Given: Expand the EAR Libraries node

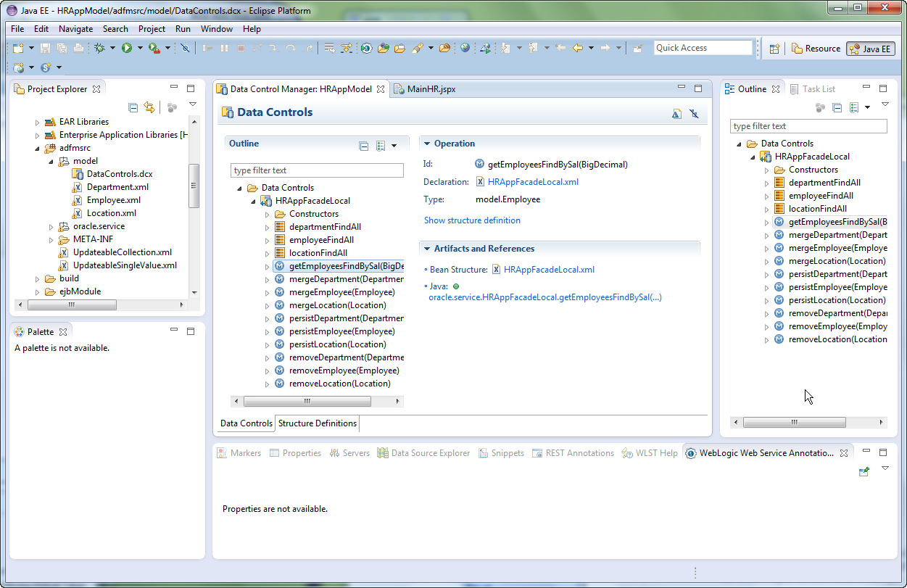Looking at the screenshot, I should 38,122.
